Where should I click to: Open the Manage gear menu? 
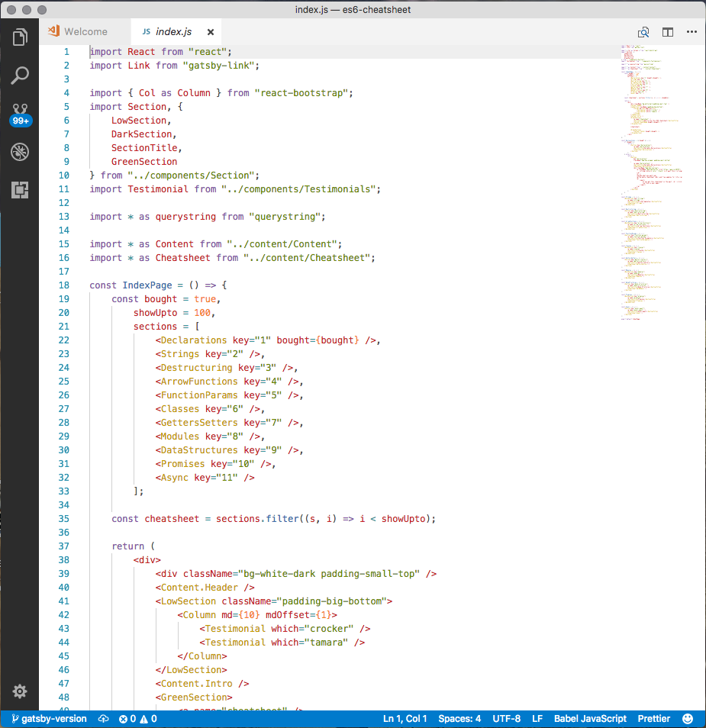coord(20,691)
